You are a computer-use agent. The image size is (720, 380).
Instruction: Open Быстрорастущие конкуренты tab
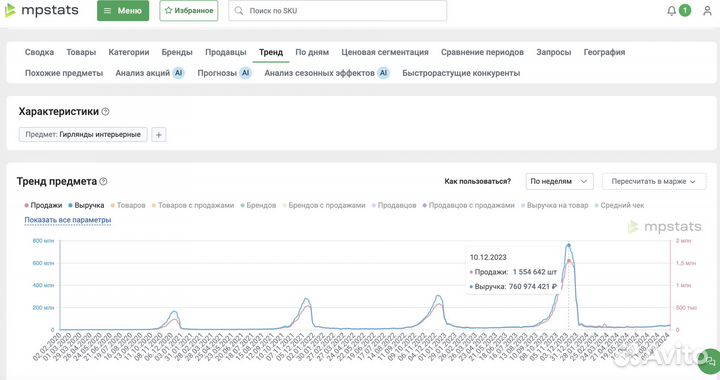[x=461, y=73]
